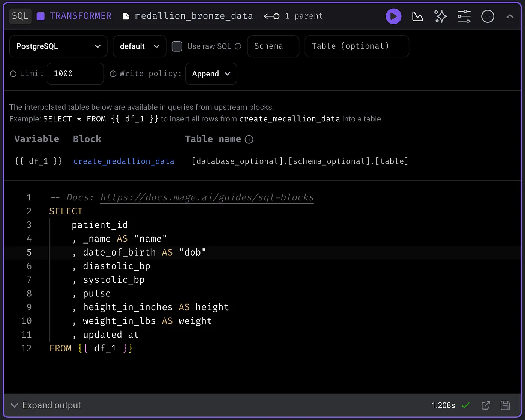Viewport: 525px width, 420px height.
Task: Click the green success checkmark
Action: point(465,405)
